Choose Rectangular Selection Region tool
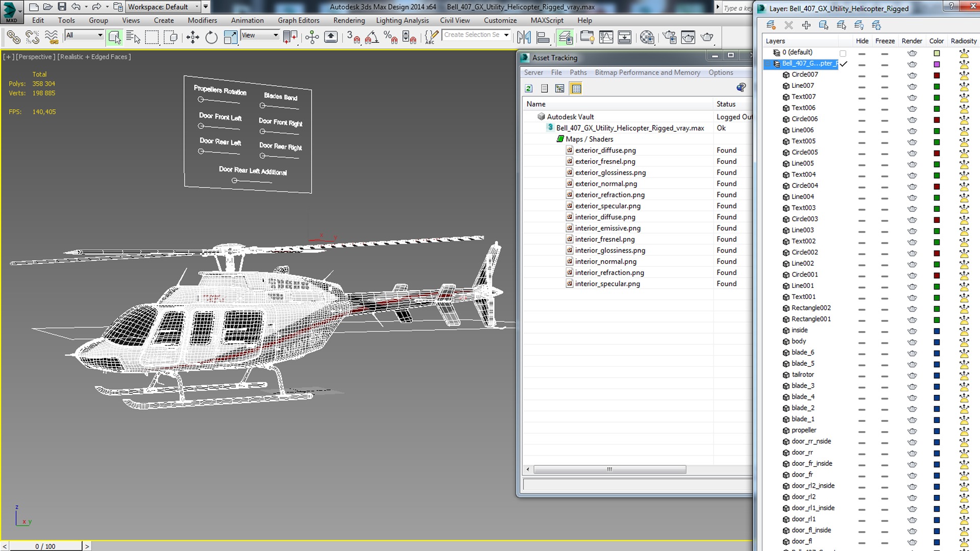Screen dimensions: 980x551 click(x=152, y=37)
